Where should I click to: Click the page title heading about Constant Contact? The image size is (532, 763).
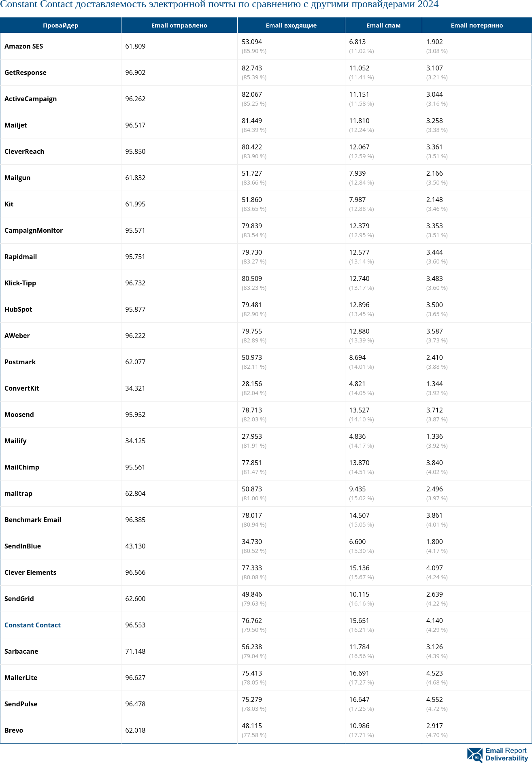tap(219, 5)
